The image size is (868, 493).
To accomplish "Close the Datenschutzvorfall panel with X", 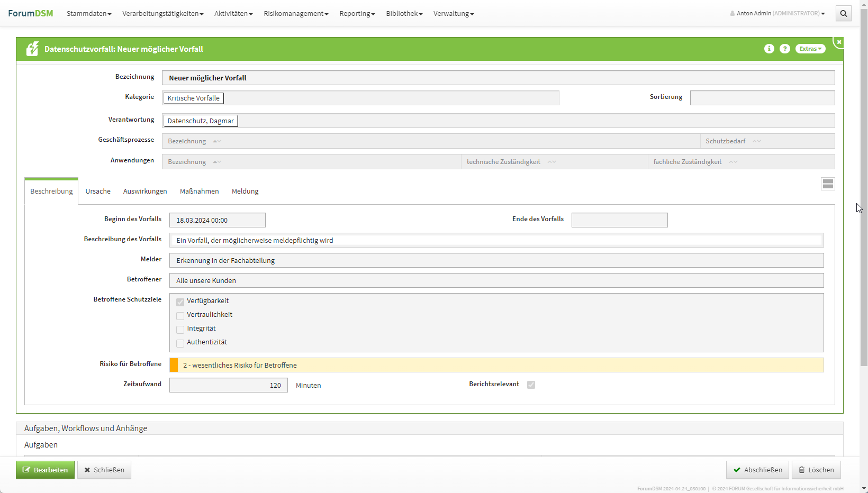I will 839,42.
